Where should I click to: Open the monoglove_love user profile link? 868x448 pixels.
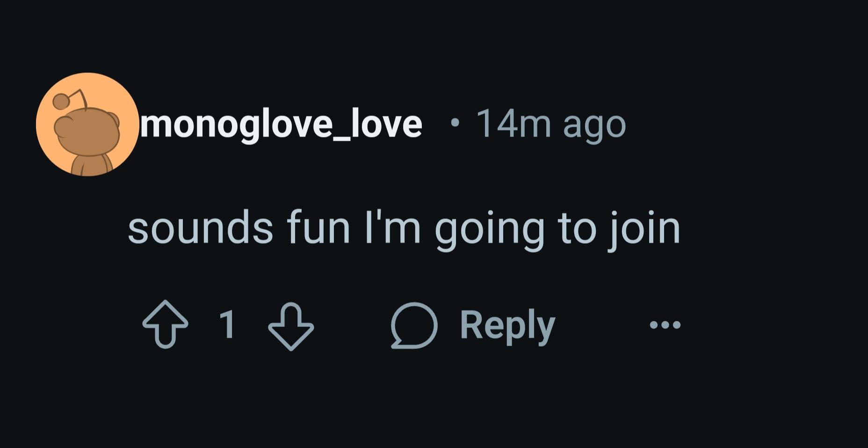pyautogui.click(x=281, y=124)
